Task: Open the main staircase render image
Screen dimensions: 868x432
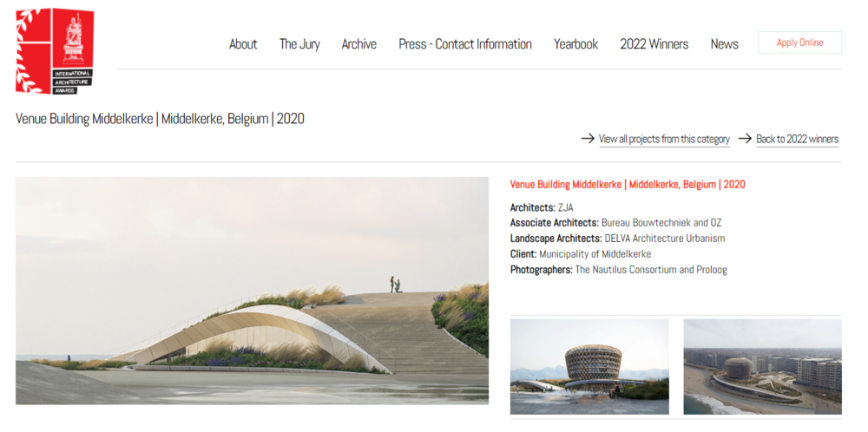Action: click(252, 291)
